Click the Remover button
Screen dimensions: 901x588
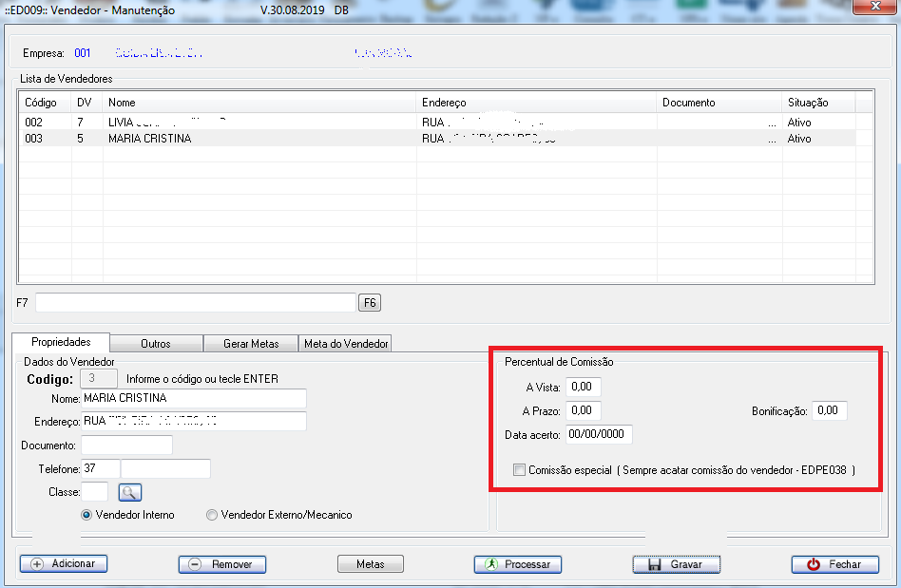tap(221, 564)
